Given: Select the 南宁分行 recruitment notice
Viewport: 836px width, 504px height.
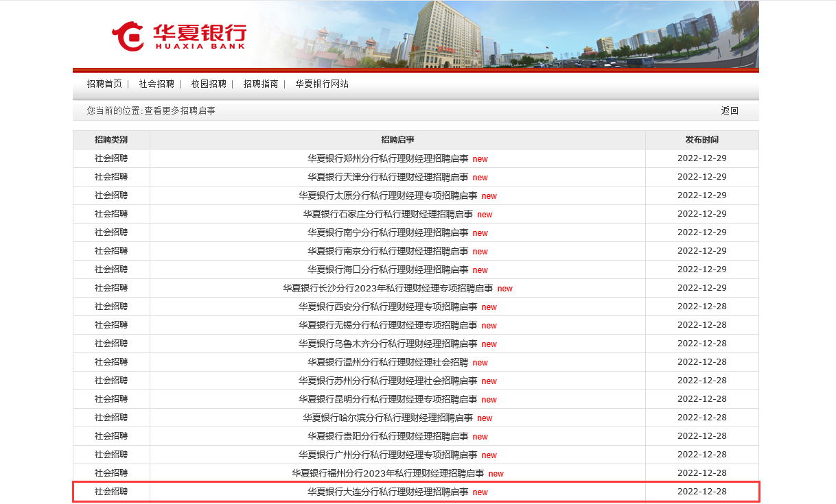Looking at the screenshot, I should [388, 232].
